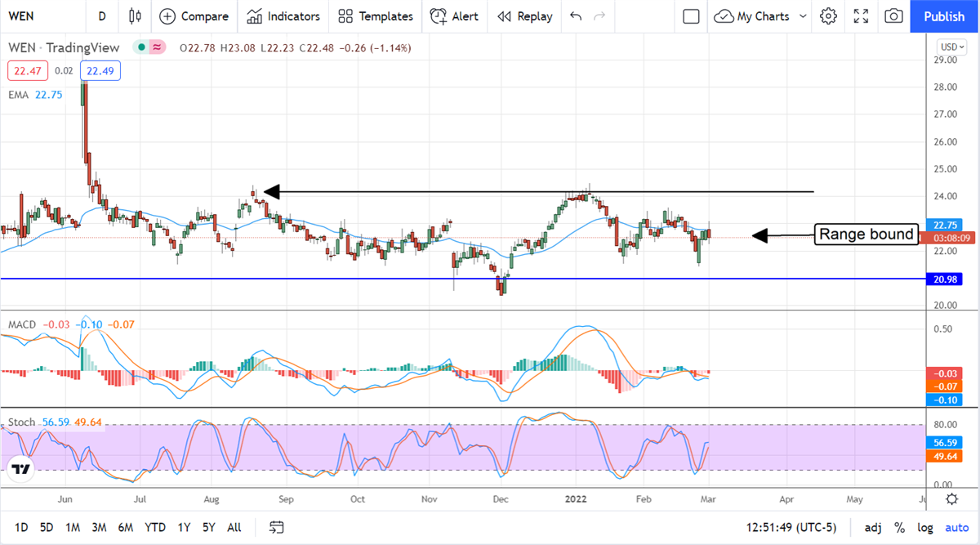The width and height of the screenshot is (980, 545).
Task: Enable log scale on price axis
Action: tap(924, 527)
